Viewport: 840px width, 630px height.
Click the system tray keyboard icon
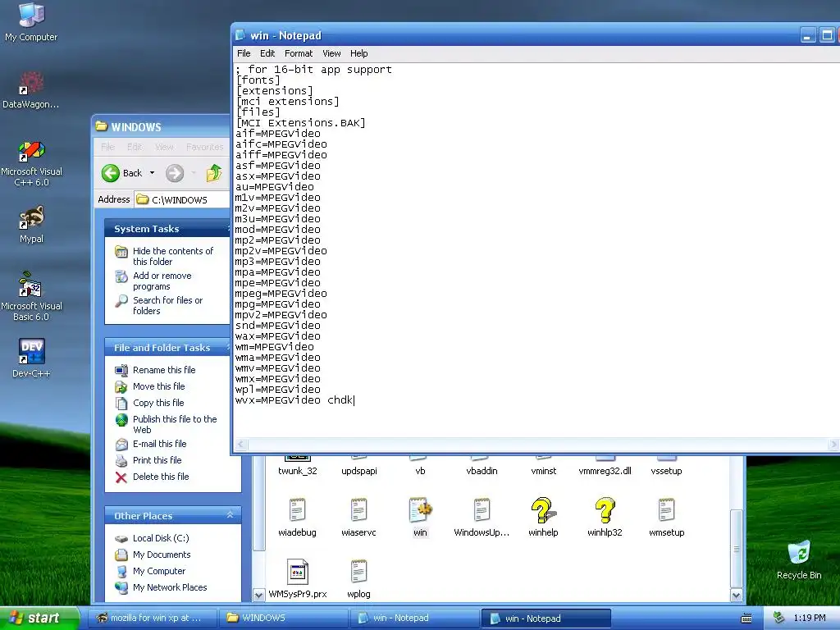pos(746,619)
